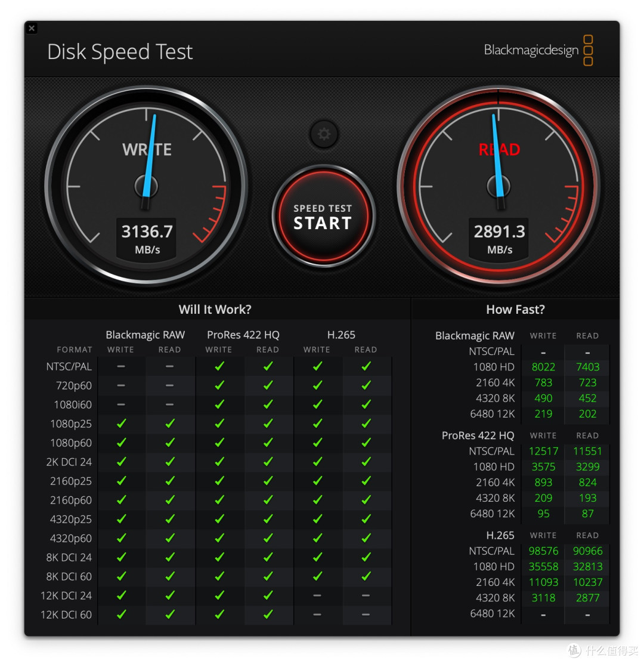Image resolution: width=644 pixels, height=664 pixels.
Task: Click ProRes 422 HQ write checkmark for NTSC/PAL
Action: coord(219,366)
